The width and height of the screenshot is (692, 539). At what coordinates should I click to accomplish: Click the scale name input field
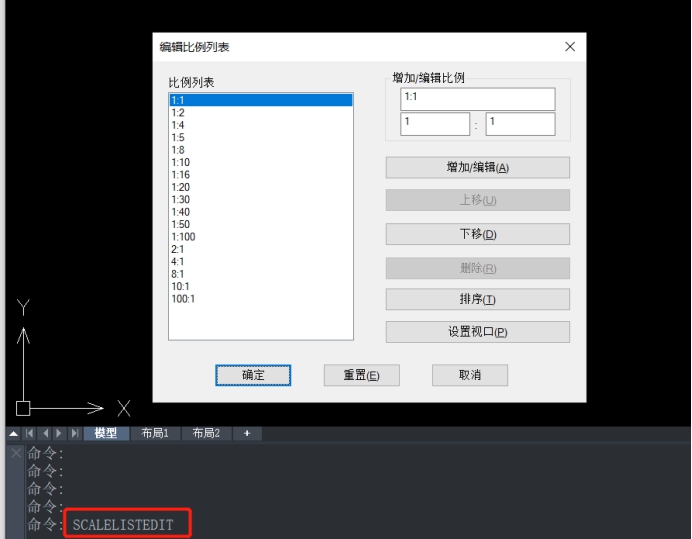[477, 98]
